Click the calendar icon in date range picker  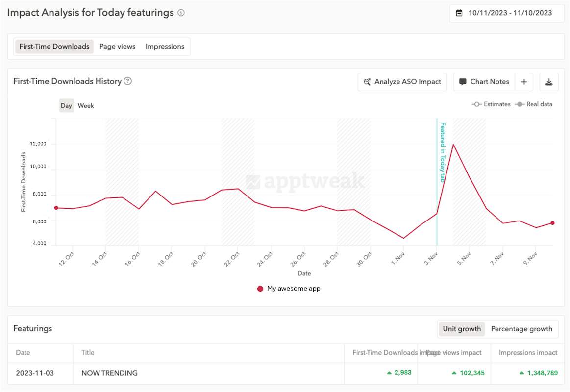pyautogui.click(x=459, y=13)
